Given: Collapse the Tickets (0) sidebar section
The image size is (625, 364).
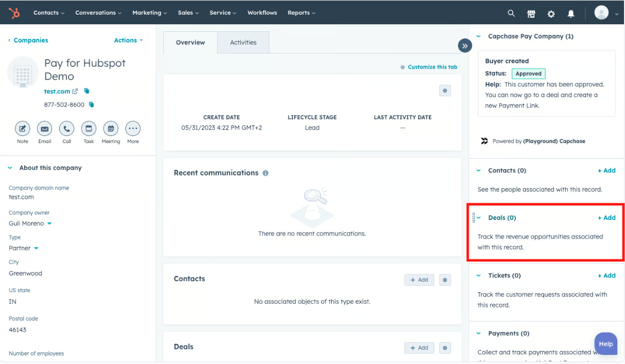Looking at the screenshot, I should 479,276.
